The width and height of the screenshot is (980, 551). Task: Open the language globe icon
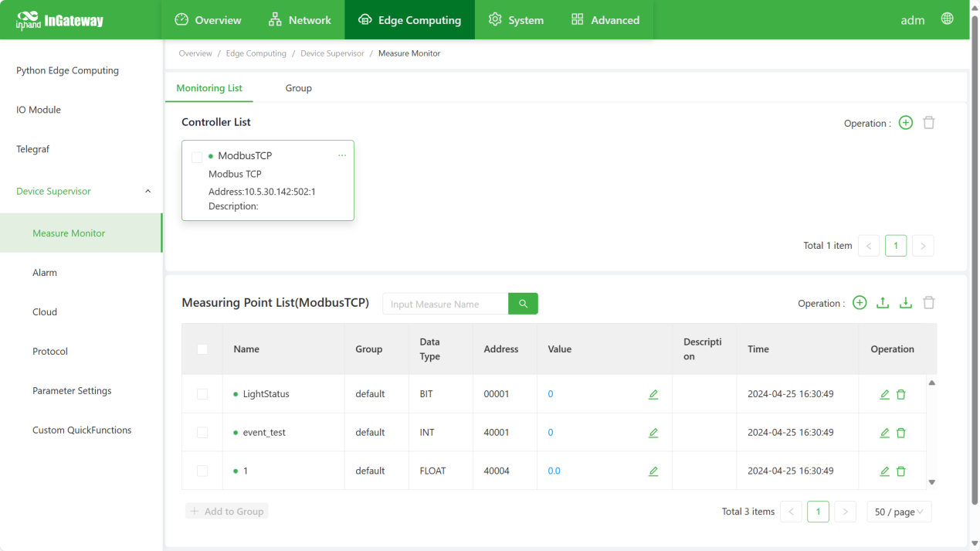pos(947,19)
